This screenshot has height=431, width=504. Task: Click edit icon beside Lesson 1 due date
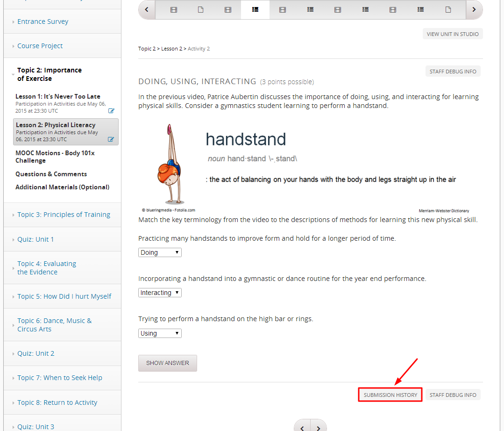pyautogui.click(x=111, y=111)
